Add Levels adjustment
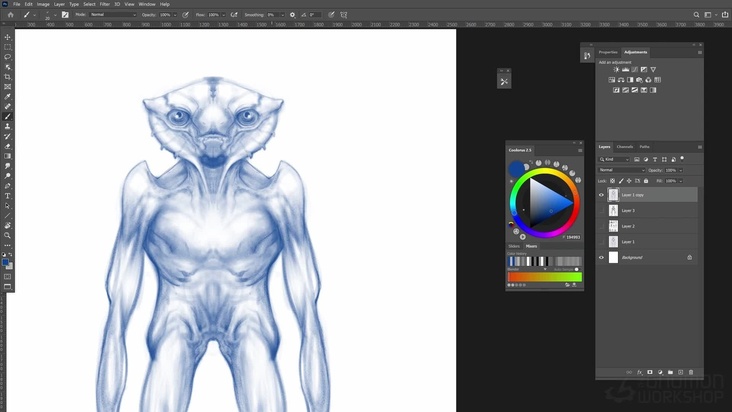This screenshot has height=412, width=732. coord(626,70)
